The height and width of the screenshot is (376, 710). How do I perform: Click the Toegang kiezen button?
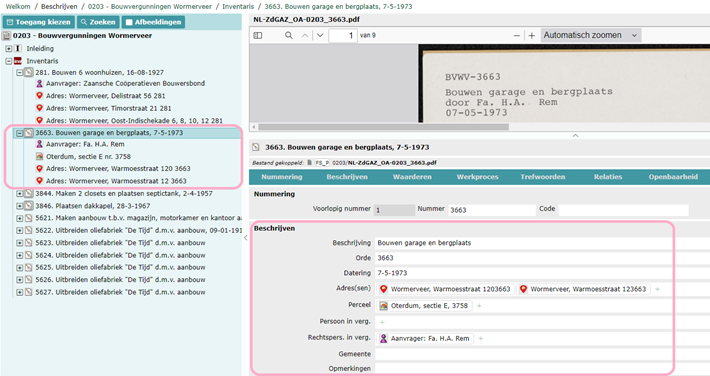38,22
